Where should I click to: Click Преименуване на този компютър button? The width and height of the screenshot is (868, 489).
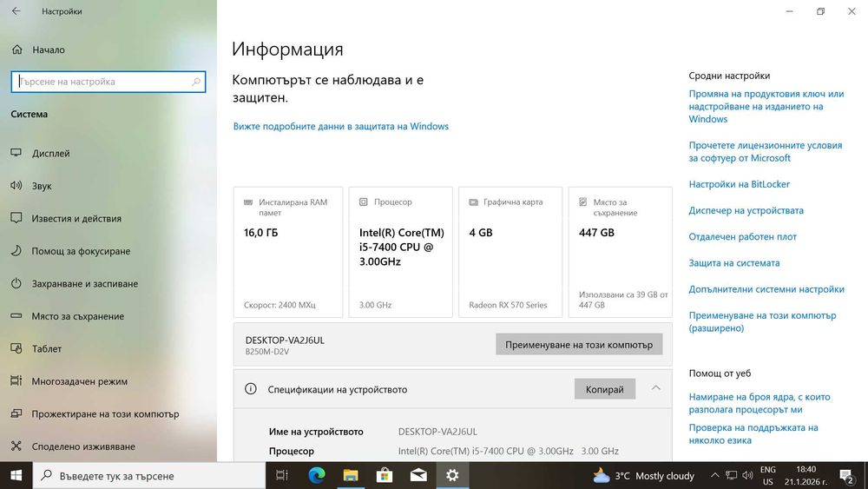point(579,345)
